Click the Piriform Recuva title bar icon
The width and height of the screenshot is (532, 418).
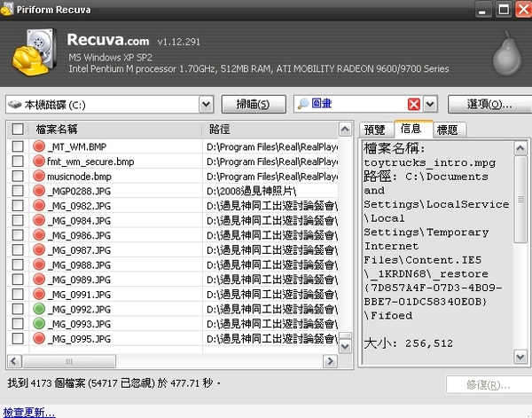point(7,9)
